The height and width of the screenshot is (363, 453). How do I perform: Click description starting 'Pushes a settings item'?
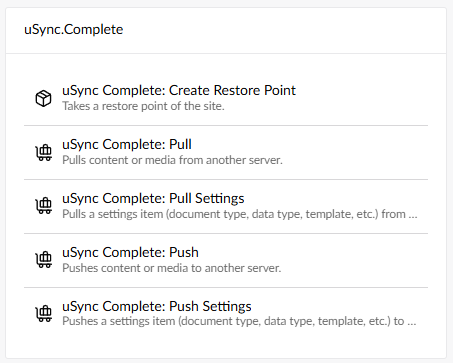pos(239,321)
